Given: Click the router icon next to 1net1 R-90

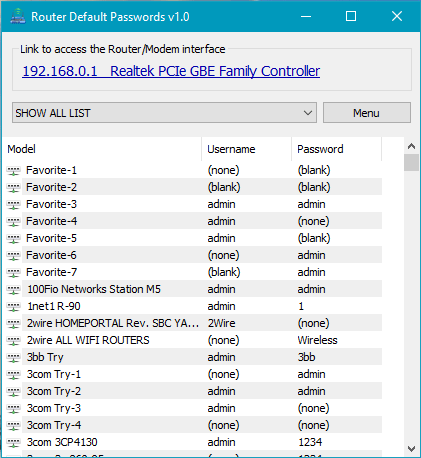Looking at the screenshot, I should tap(13, 307).
